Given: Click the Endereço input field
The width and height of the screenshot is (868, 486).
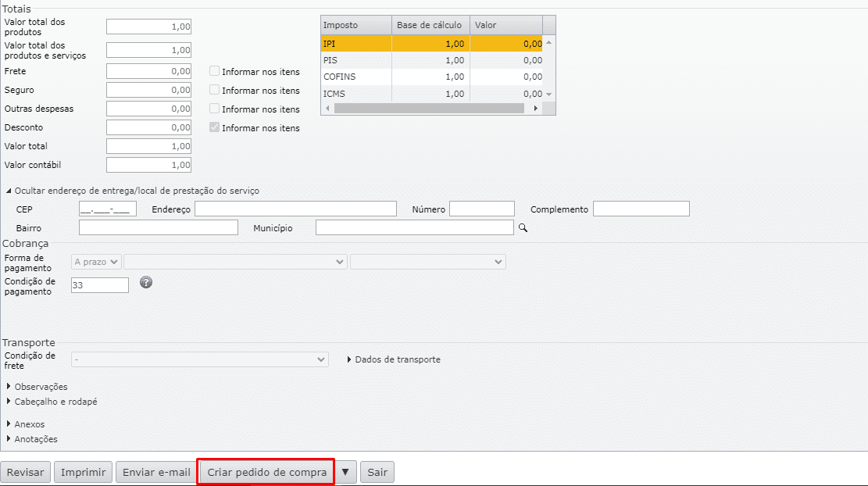Looking at the screenshot, I should pyautogui.click(x=295, y=209).
